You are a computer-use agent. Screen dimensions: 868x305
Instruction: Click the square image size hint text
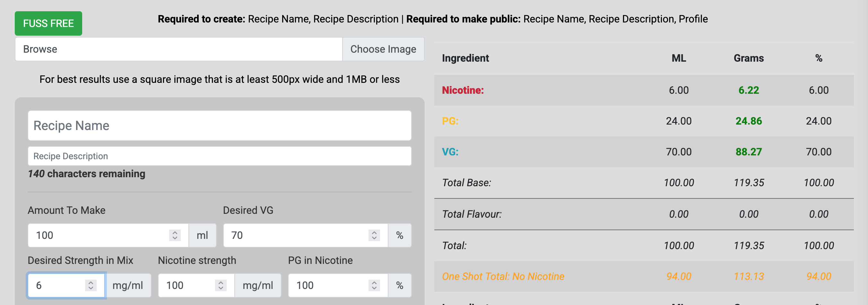click(x=219, y=79)
